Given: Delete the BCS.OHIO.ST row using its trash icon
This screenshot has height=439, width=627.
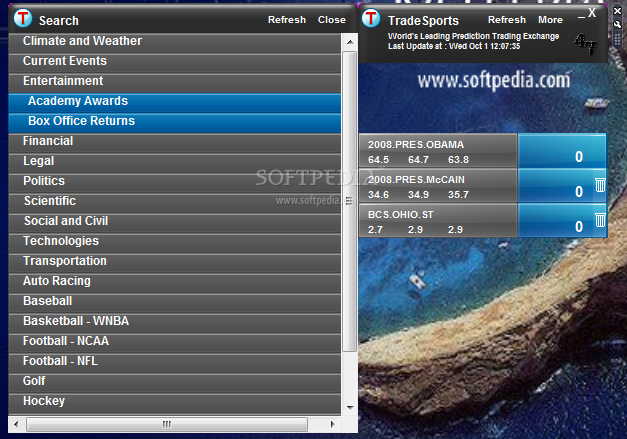Looking at the screenshot, I should click(x=600, y=220).
